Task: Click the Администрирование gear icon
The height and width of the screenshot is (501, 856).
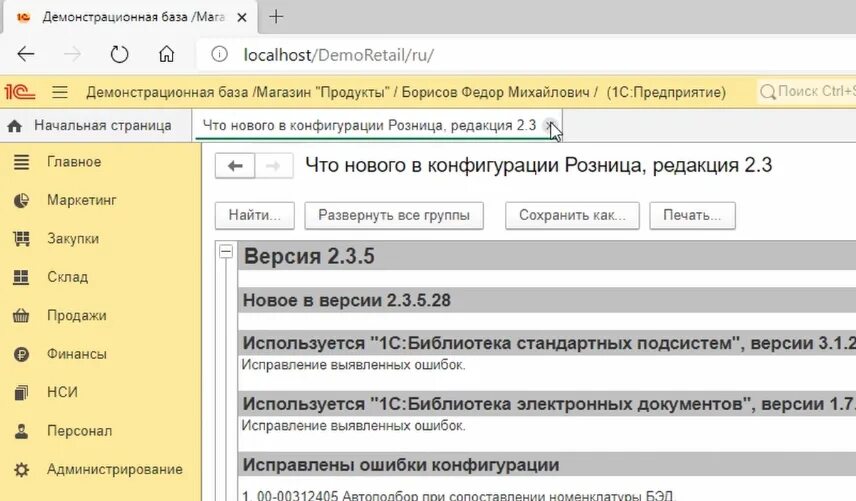Action: click(21, 469)
